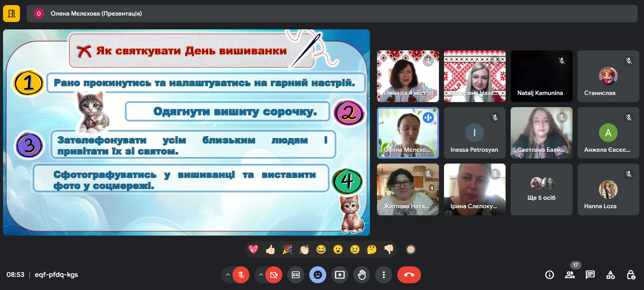Toggle closed captions
This screenshot has width=644, height=290.
pyautogui.click(x=296, y=275)
